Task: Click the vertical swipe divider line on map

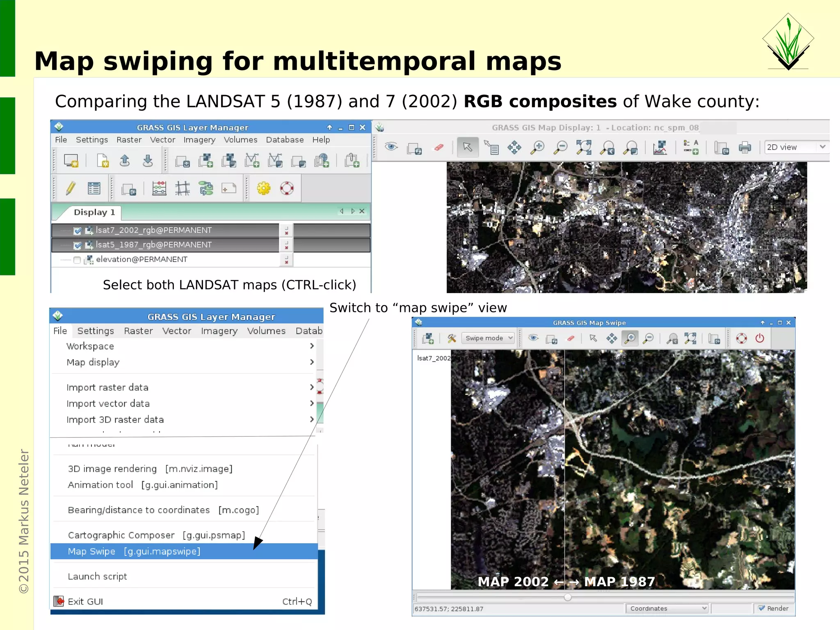Action: [565, 469]
